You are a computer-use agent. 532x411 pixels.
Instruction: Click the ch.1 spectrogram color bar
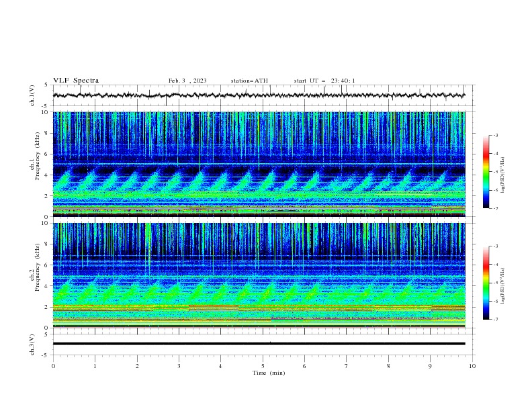[486, 172]
